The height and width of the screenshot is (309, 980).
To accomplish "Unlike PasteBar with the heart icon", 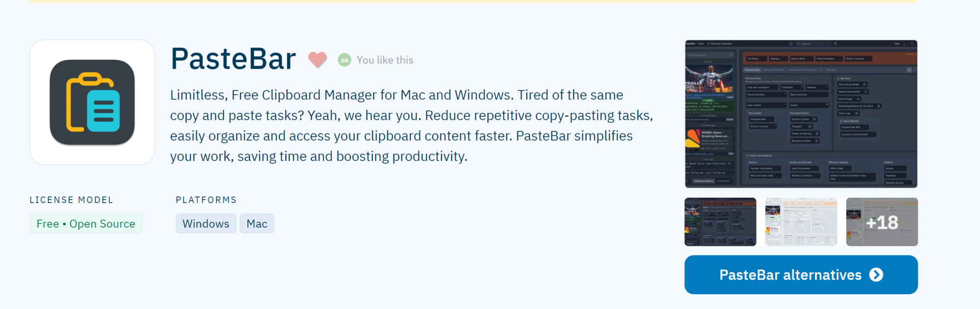I will [x=318, y=60].
